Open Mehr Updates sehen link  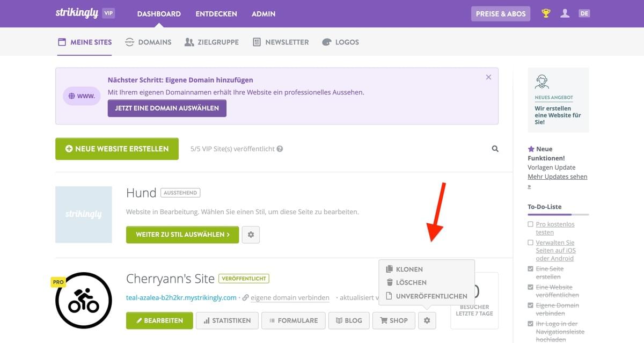(x=558, y=181)
